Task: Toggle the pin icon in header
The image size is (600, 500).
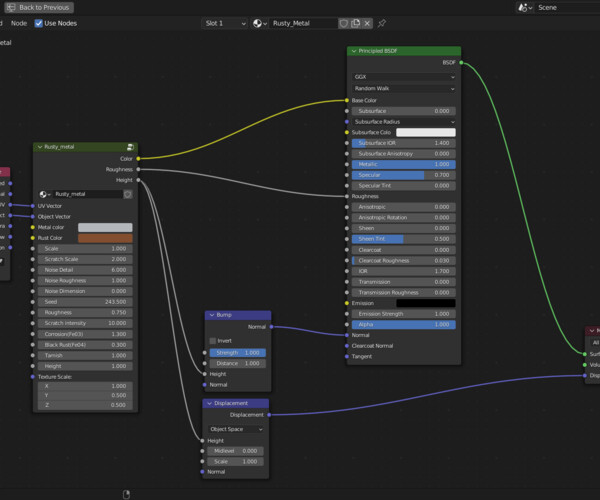Action: click(382, 23)
